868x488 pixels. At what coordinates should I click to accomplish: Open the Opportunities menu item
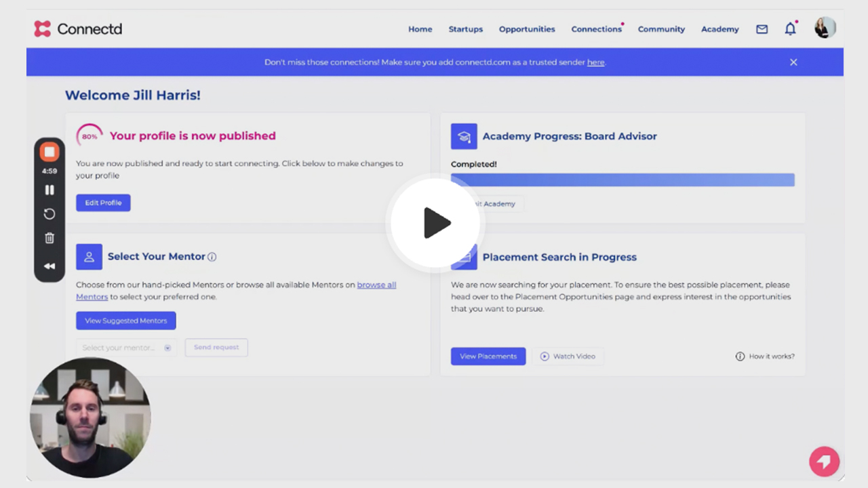tap(527, 29)
